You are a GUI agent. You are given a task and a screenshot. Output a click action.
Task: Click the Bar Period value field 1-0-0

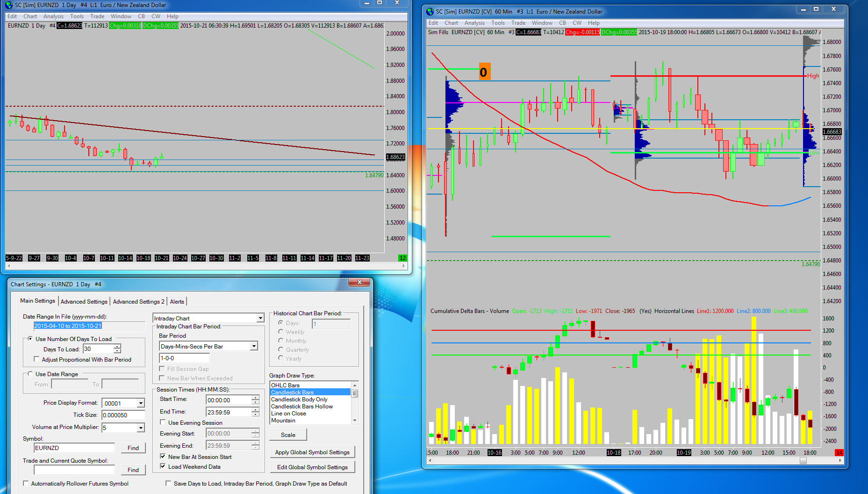tap(184, 358)
